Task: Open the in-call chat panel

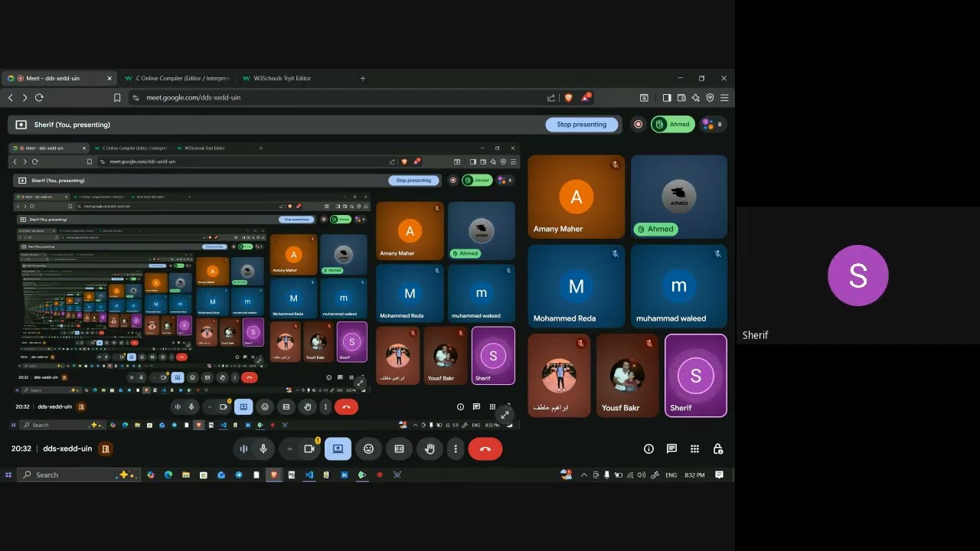Action: 671,449
